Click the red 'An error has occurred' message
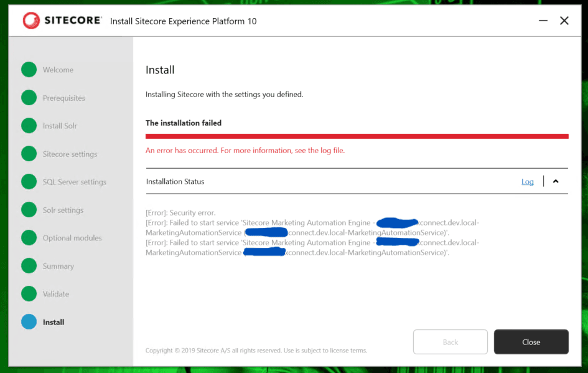The image size is (588, 373). (x=245, y=151)
